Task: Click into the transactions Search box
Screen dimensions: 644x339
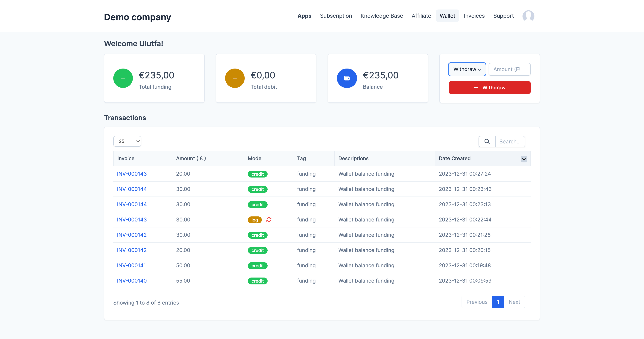Action: coord(510,141)
